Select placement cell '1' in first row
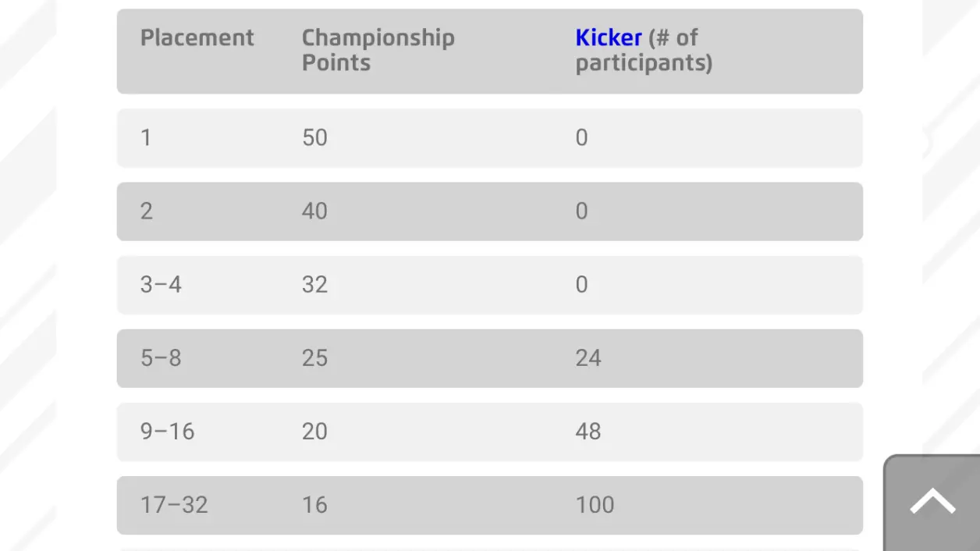 pos(146,137)
